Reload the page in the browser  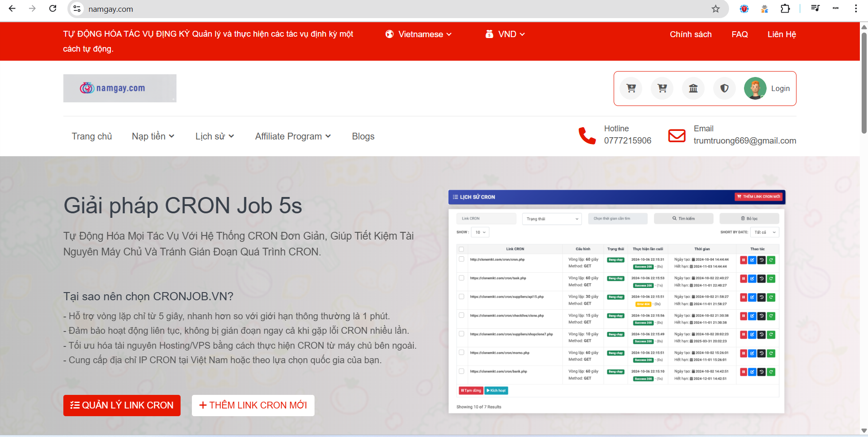point(53,9)
